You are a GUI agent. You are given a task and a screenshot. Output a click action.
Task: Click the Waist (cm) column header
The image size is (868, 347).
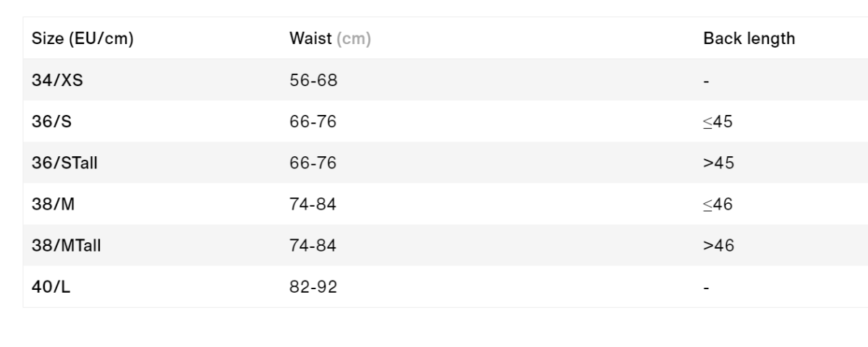coord(330,39)
